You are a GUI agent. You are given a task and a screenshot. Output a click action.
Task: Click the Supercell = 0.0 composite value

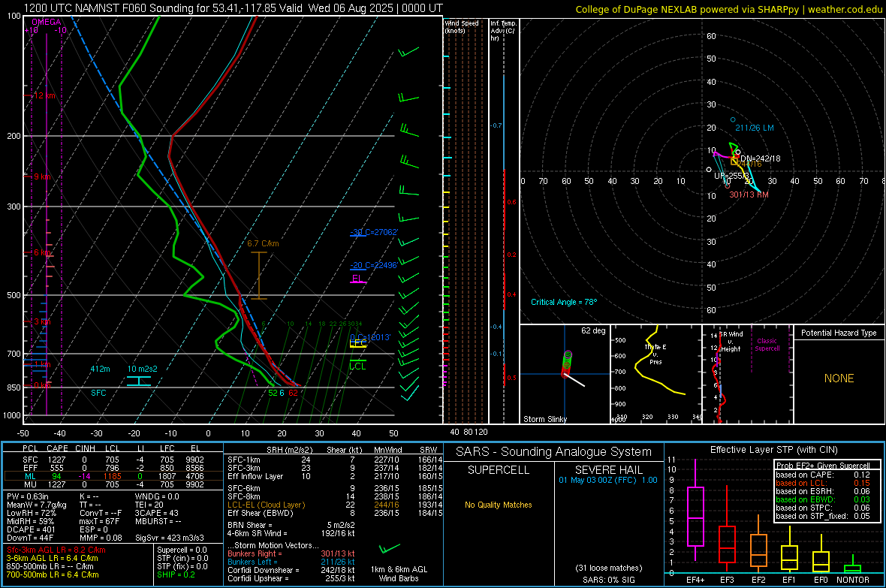coord(182,550)
